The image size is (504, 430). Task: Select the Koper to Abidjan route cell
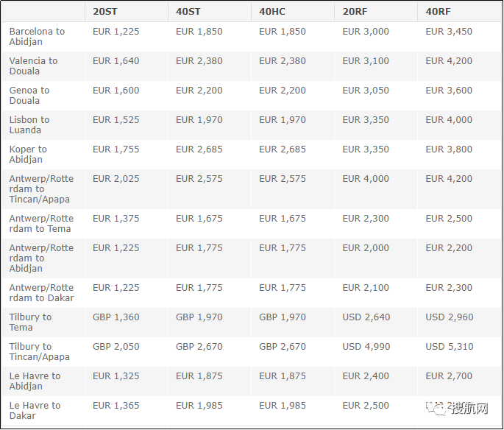(28, 155)
